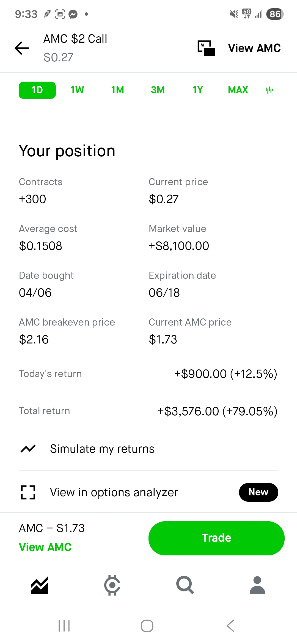Open Simulate my returns

pos(102,449)
